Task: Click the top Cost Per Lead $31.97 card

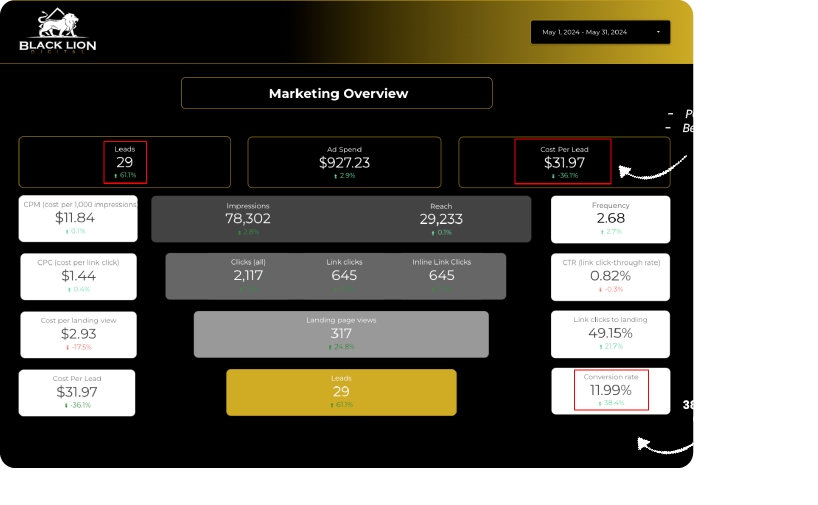Action: pos(564,162)
